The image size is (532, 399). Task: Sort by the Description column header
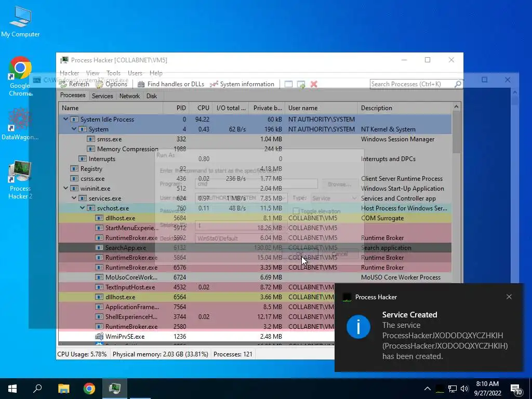click(x=405, y=108)
